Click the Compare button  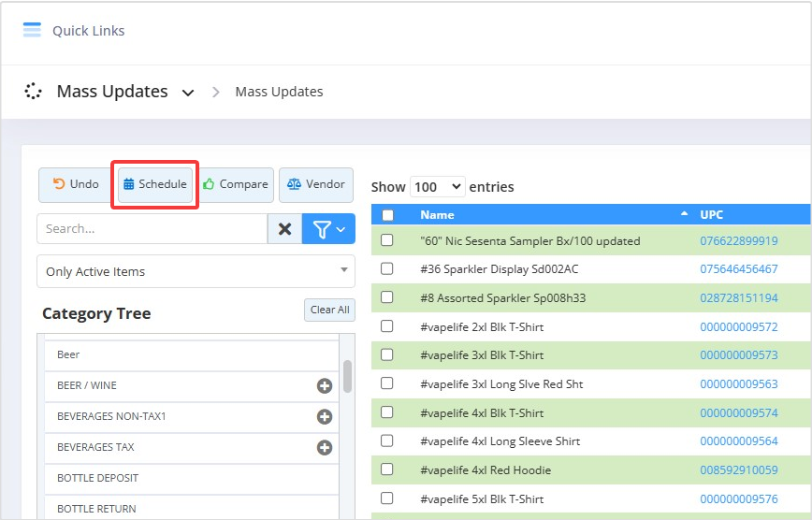click(236, 184)
